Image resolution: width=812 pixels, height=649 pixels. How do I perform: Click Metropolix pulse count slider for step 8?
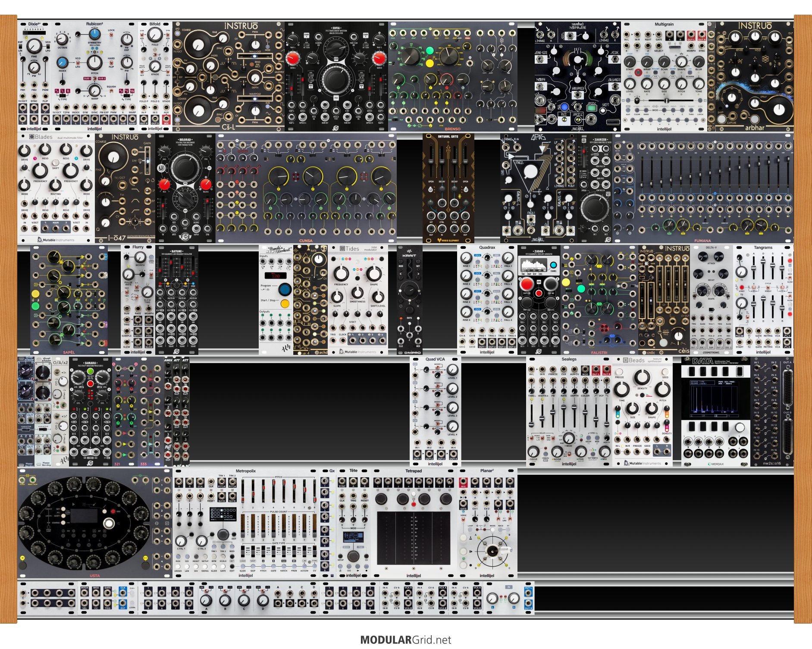[315, 526]
